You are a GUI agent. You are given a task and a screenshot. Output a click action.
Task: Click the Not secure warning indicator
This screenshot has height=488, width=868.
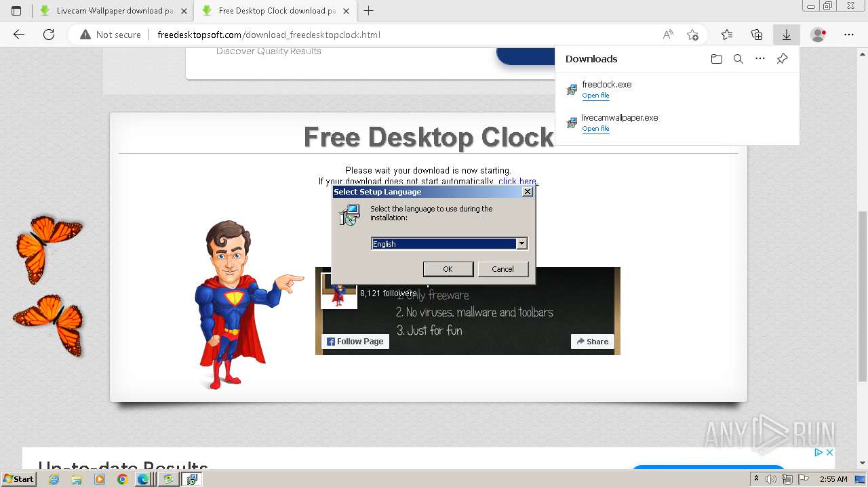(111, 35)
